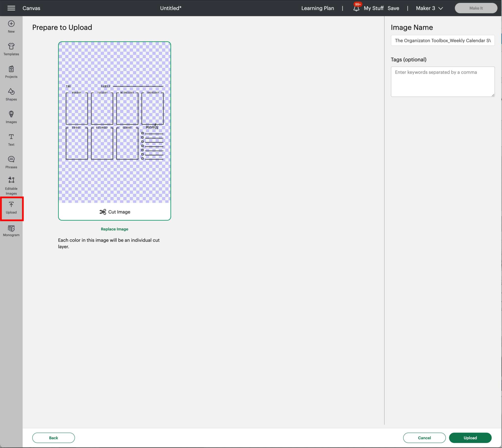
Task: Open the notifications bell
Action: (356, 8)
